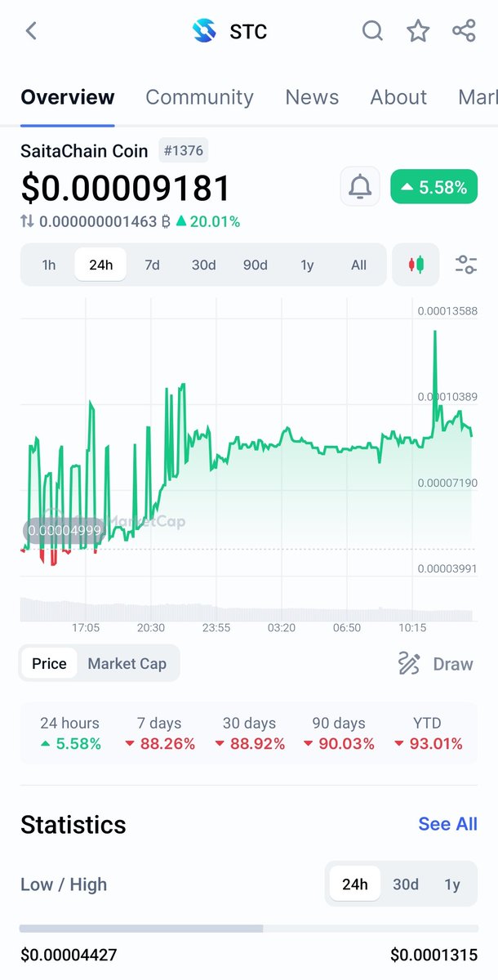Swap BTC price conversion arrows

[27, 221]
